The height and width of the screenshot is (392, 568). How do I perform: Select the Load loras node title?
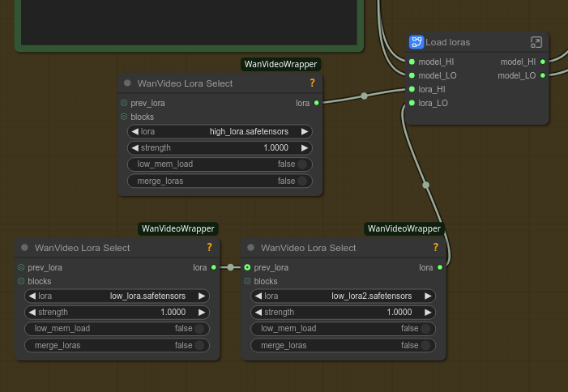(x=448, y=42)
